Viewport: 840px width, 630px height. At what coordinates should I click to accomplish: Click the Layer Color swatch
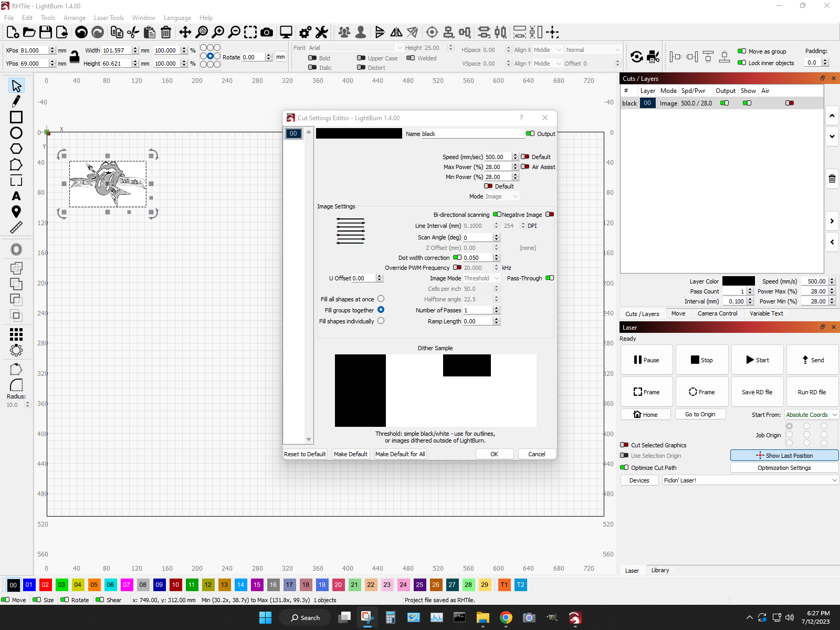[x=739, y=281]
